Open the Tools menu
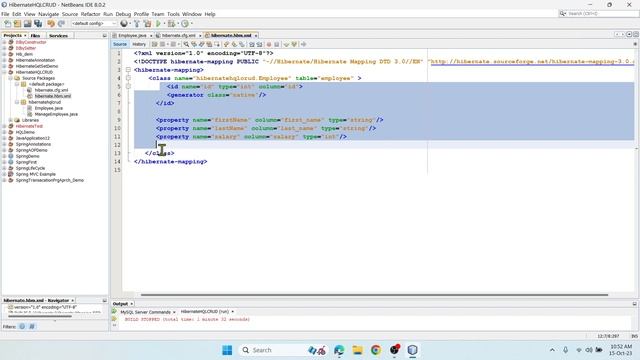Viewport: 640px width, 360px height. coord(173,14)
